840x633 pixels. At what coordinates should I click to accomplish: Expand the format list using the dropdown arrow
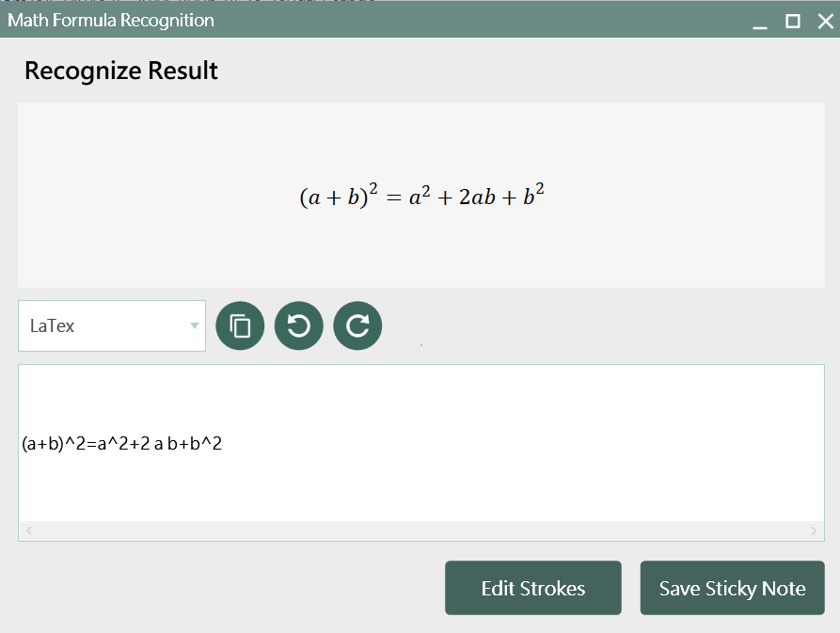point(195,326)
